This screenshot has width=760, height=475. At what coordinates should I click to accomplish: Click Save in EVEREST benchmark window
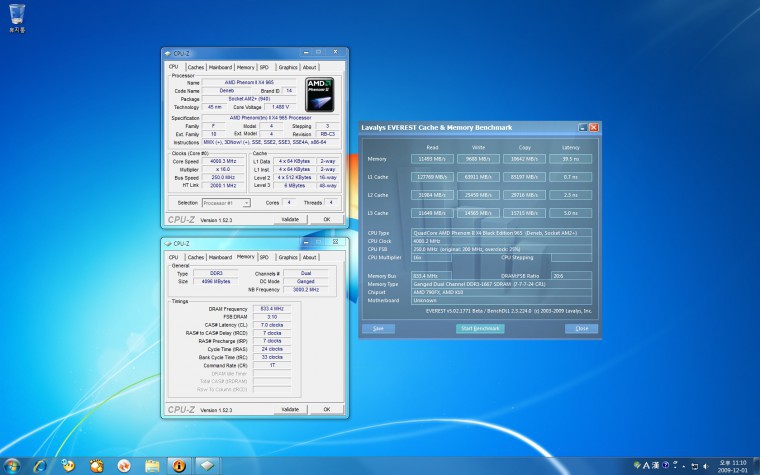pyautogui.click(x=378, y=329)
